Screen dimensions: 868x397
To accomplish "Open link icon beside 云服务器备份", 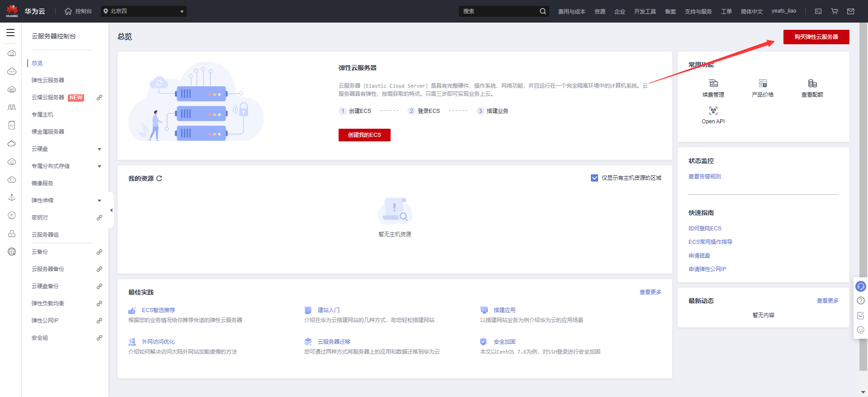I will [99, 269].
